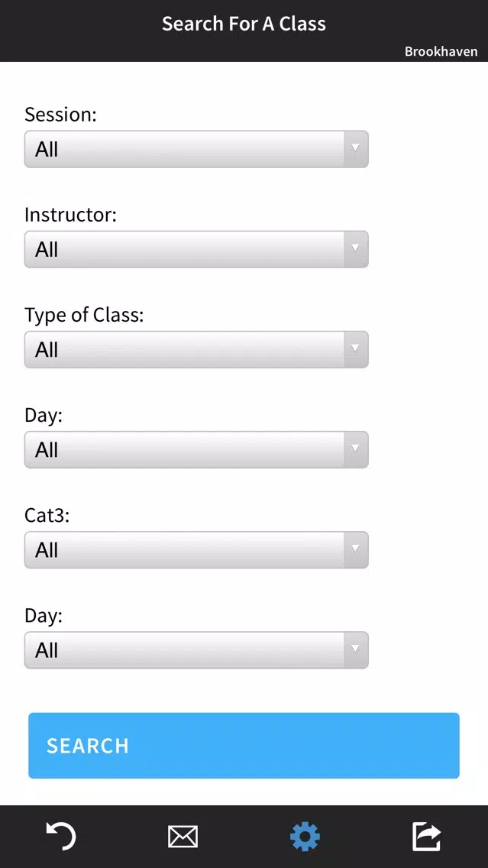Click the Type of Class dropdown's arrow
This screenshot has height=868, width=488.
(x=356, y=349)
